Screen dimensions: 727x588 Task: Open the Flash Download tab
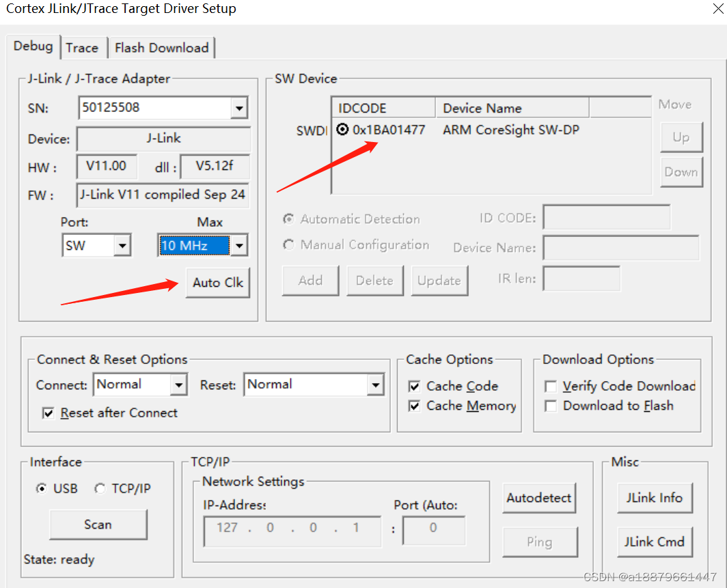[x=161, y=48]
